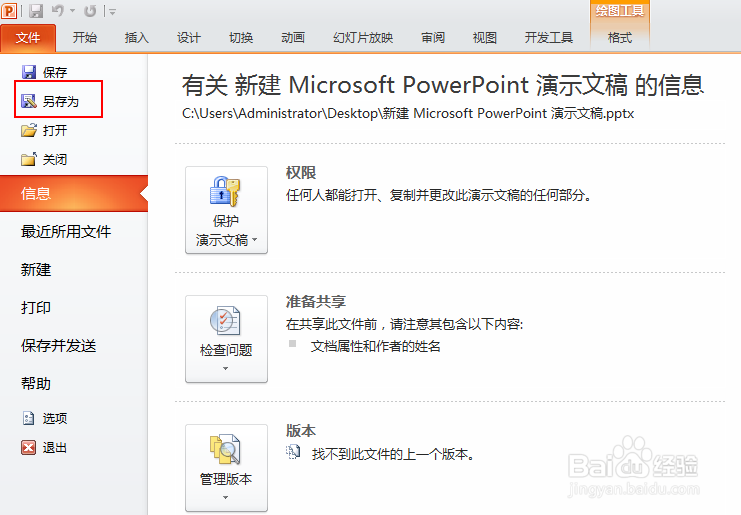This screenshot has width=741, height=515.
Task: Click the small document icon beside 找不到此文件的上一个版本
Action: pyautogui.click(x=293, y=452)
